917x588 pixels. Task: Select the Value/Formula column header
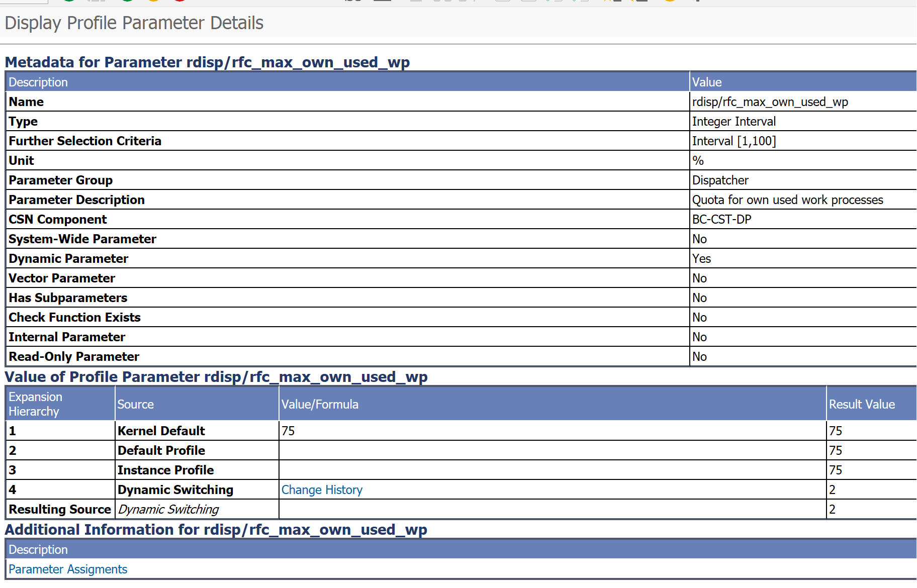click(320, 405)
